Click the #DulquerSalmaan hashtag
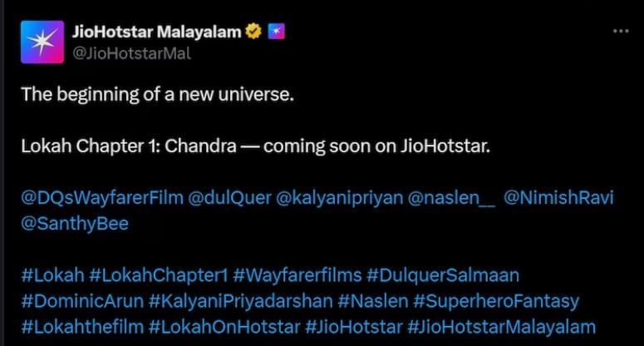 pos(443,275)
